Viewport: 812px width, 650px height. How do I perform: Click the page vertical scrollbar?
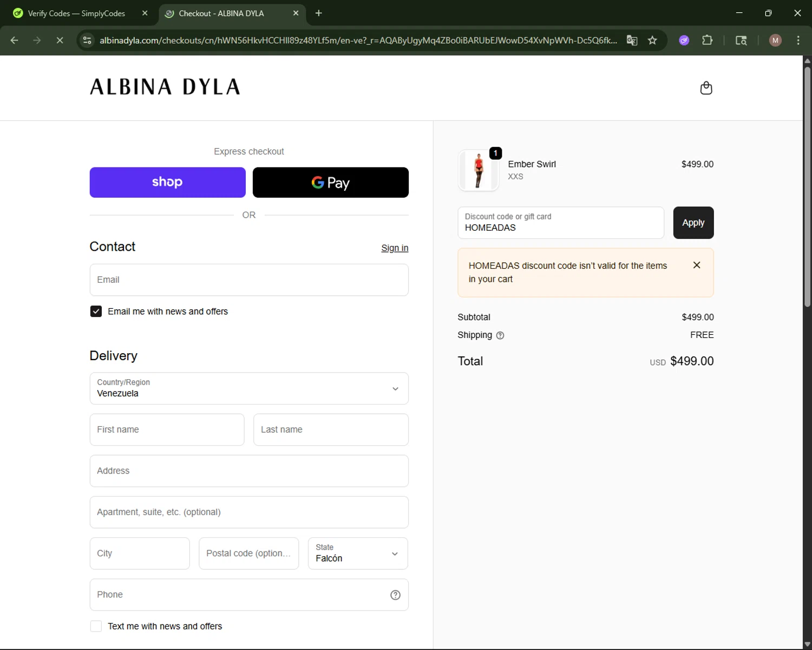click(x=807, y=187)
